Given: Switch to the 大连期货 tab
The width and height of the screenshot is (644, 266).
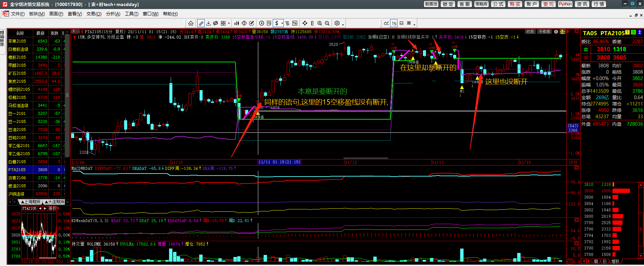Looking at the screenshot, I should click(x=55, y=202).
